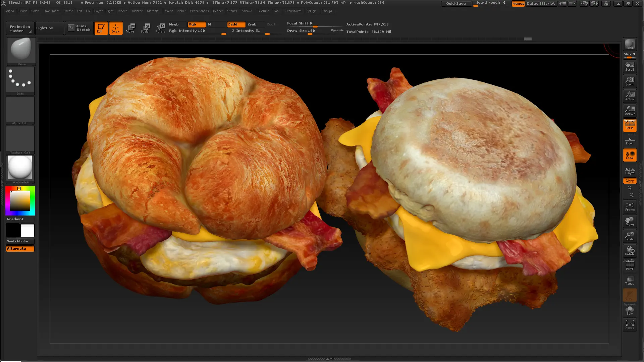This screenshot has width=644, height=362.
Task: Pick a hue in the color picker
Action: coord(20,201)
